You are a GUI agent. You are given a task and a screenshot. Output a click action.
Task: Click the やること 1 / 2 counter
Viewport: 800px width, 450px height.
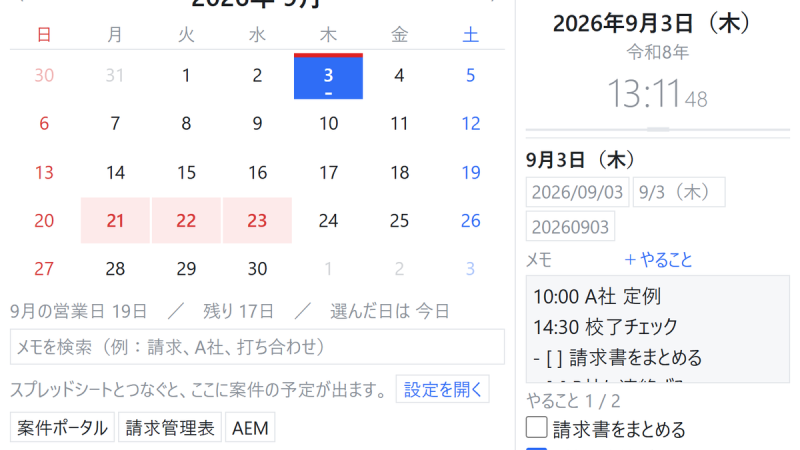[573, 401]
